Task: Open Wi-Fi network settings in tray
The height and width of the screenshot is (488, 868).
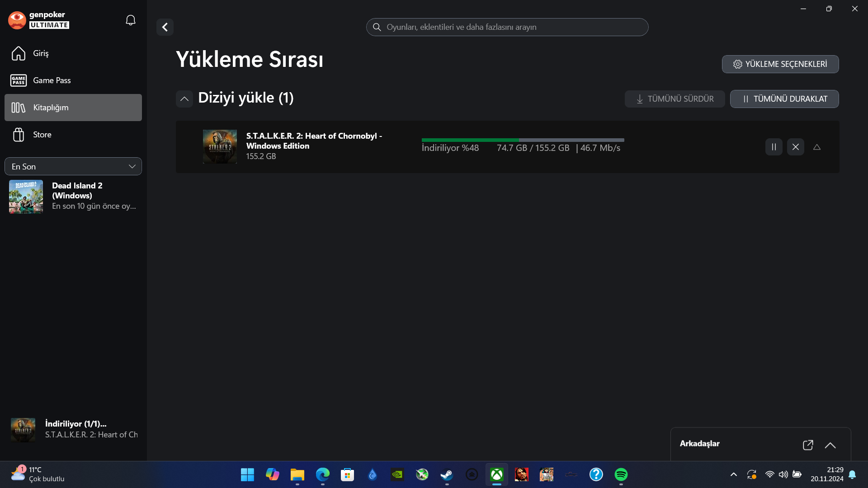Action: 769,474
